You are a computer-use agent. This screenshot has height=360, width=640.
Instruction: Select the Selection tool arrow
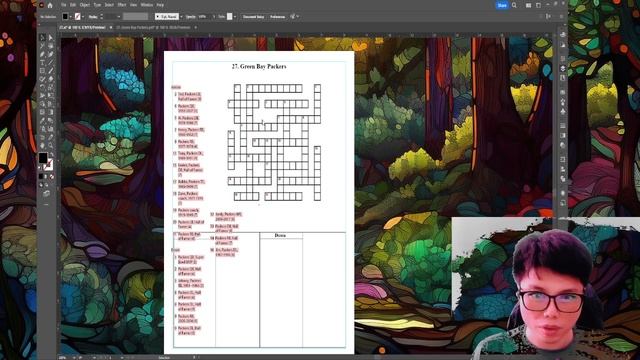(x=42, y=38)
